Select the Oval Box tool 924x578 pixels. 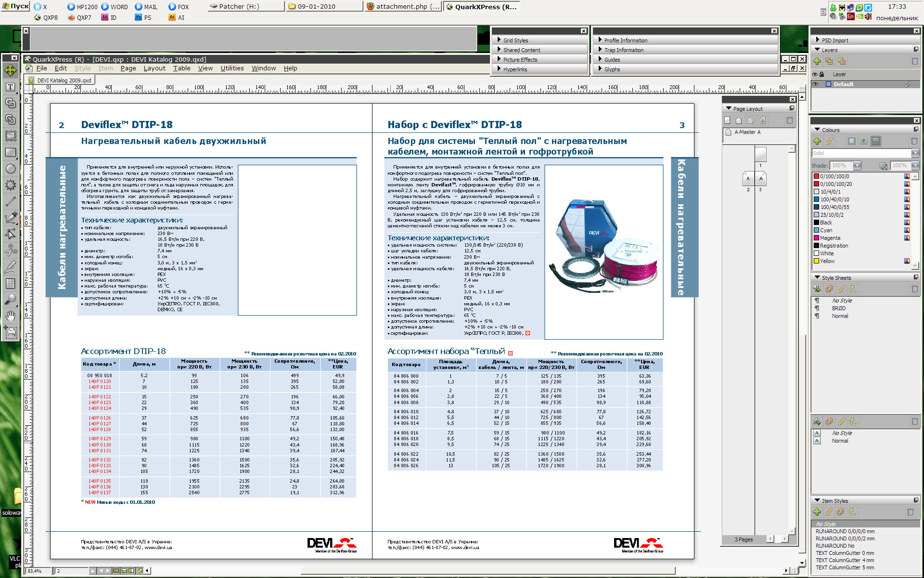(x=10, y=169)
